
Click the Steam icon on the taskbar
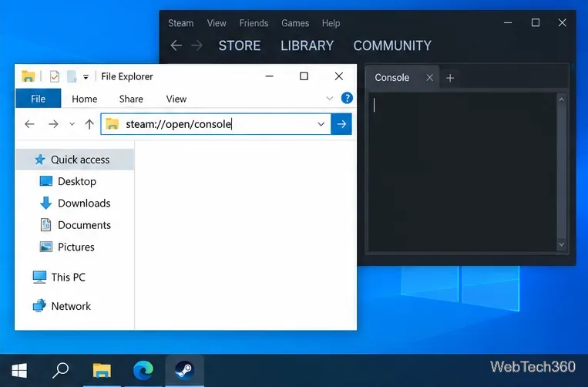click(x=184, y=371)
